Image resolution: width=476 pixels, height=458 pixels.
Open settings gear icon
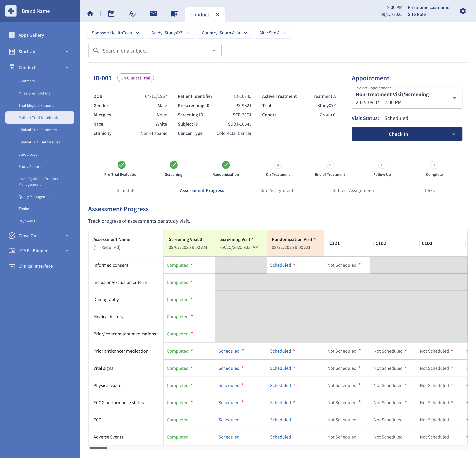[463, 11]
